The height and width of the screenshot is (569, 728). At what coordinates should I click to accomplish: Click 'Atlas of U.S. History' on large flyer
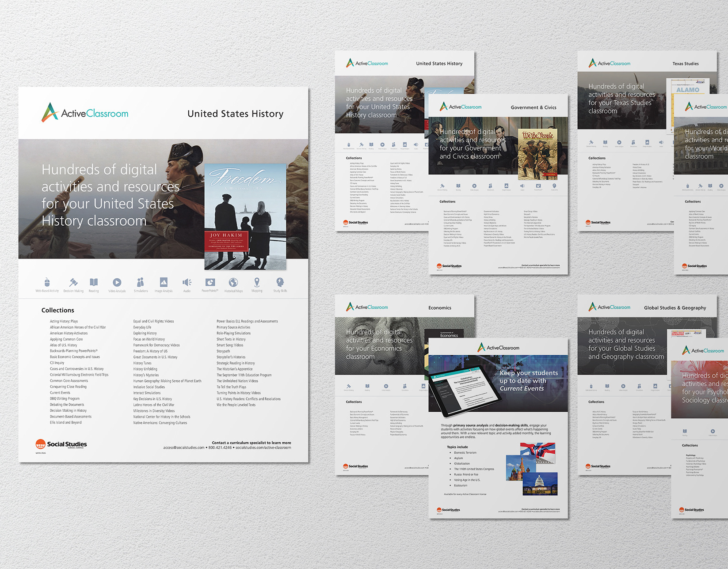[x=63, y=345]
